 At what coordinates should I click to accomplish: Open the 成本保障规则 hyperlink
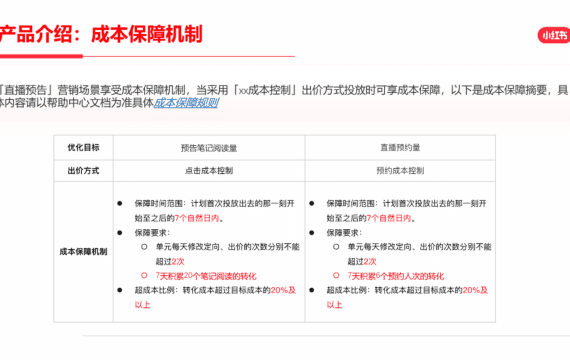186,103
